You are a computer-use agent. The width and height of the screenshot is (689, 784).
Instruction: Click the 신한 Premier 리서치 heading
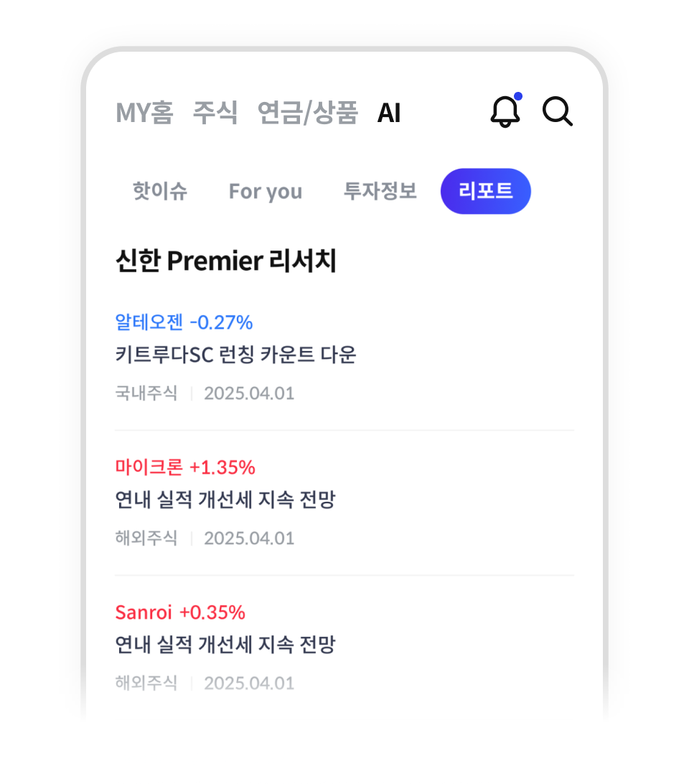(225, 261)
